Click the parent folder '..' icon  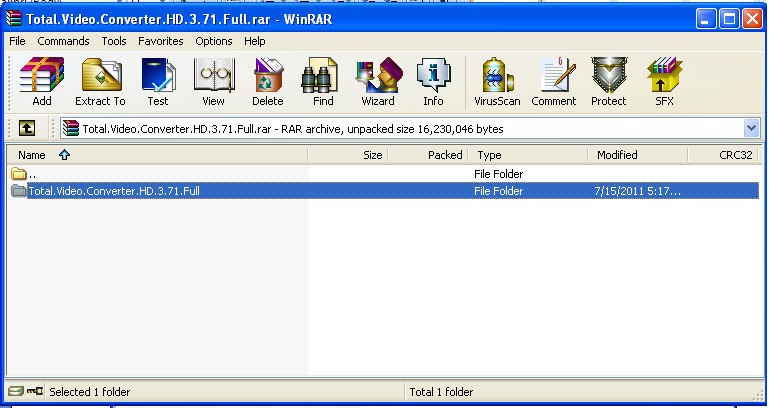click(19, 174)
